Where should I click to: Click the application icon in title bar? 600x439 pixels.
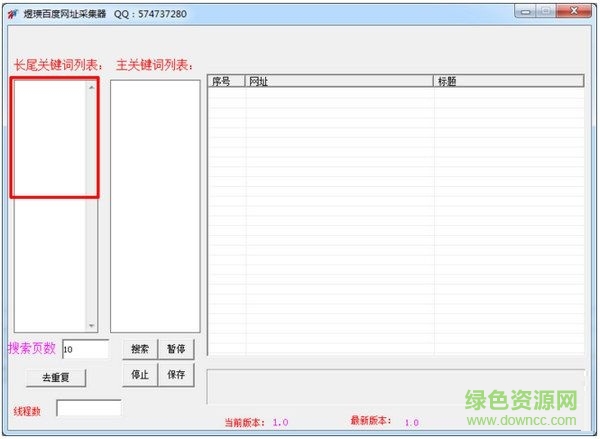[x=13, y=14]
